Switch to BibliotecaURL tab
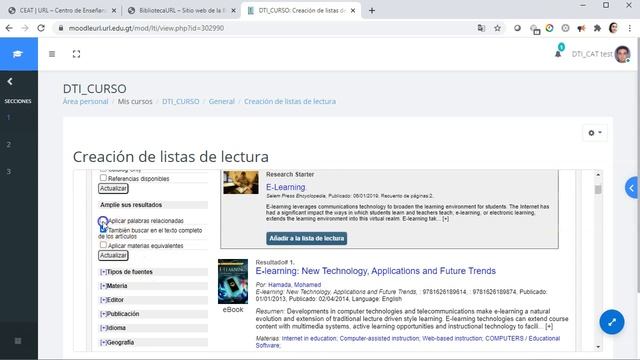The height and width of the screenshot is (360, 640). (x=182, y=11)
